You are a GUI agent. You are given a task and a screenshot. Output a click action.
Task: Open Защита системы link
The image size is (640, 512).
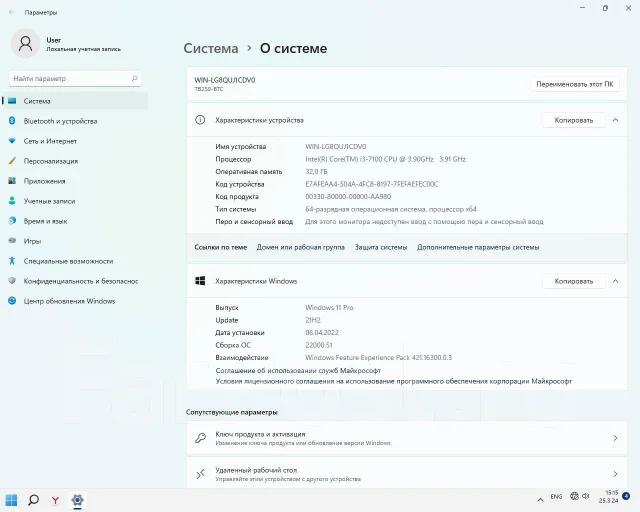coord(381,247)
